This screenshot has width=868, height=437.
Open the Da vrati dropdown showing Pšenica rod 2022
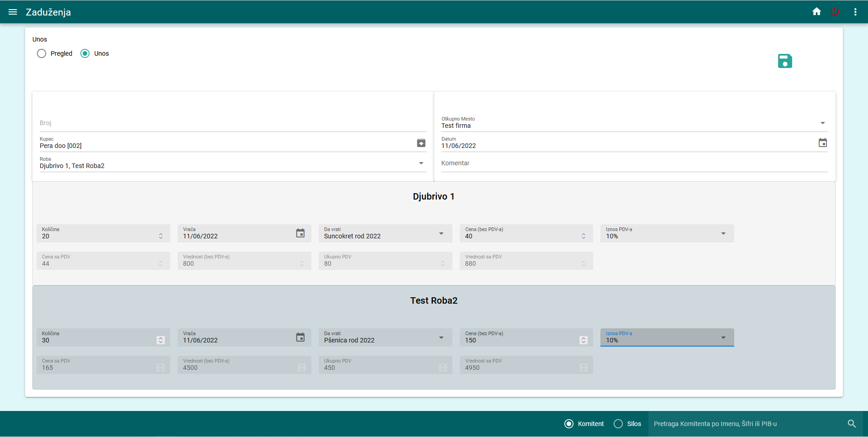tap(441, 337)
